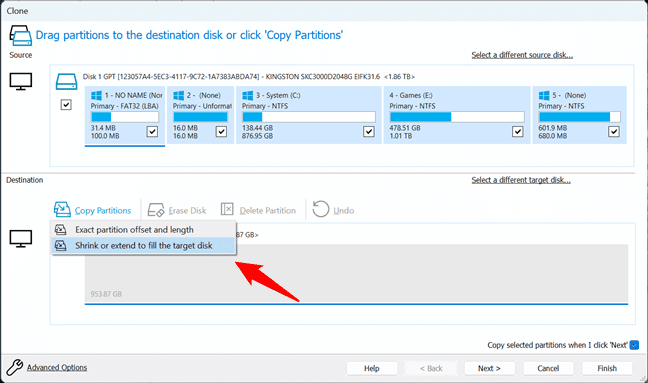The width and height of the screenshot is (648, 383).
Task: Click 'Primary - FAT32 (LBA)' text
Action: tap(124, 106)
